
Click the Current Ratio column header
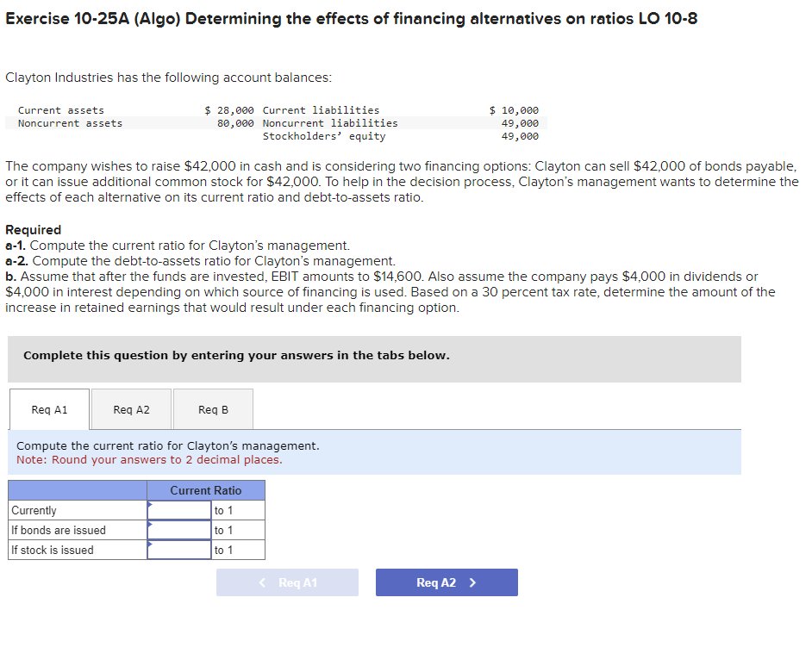[206, 490]
